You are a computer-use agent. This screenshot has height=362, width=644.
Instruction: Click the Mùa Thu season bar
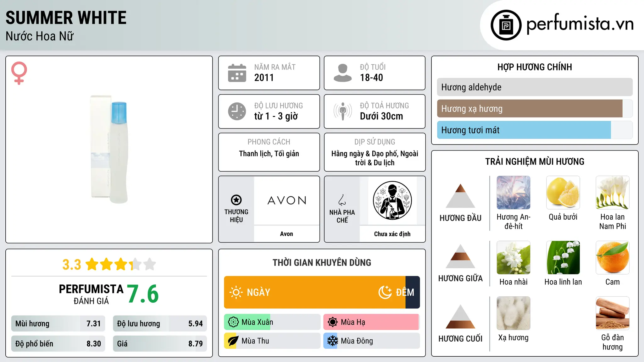tap(272, 341)
